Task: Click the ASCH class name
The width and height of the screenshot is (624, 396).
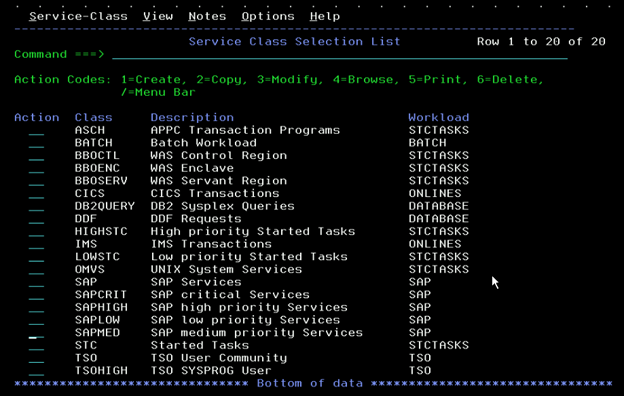Action: point(90,130)
